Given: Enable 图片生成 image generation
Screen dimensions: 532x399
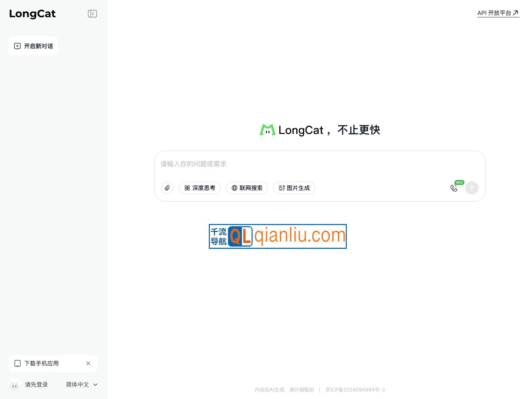Looking at the screenshot, I should pos(294,188).
